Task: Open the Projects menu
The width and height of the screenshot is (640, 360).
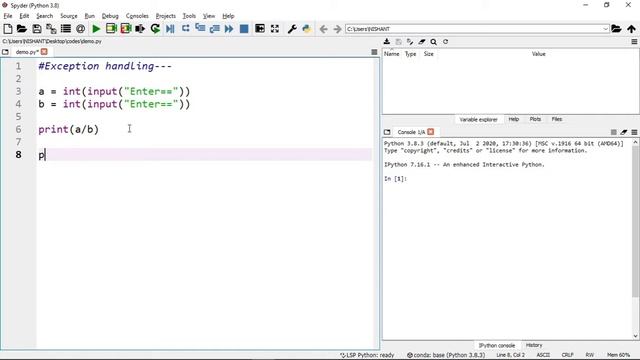Action: pos(165,16)
